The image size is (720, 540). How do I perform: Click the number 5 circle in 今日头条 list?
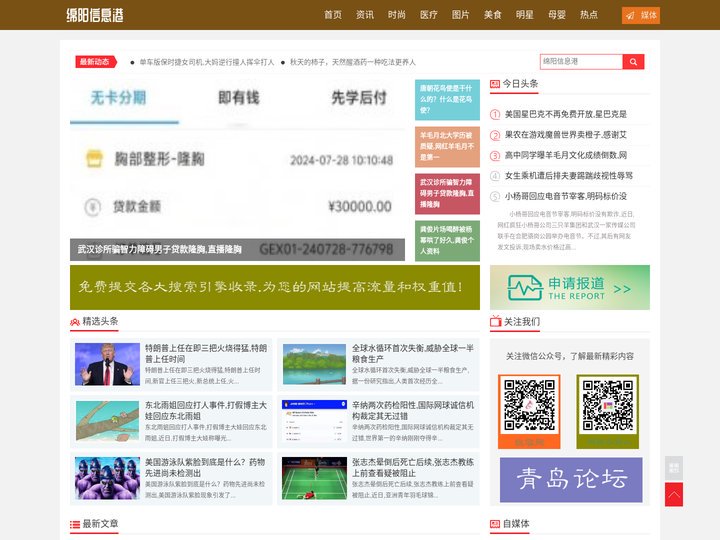[x=495, y=197]
